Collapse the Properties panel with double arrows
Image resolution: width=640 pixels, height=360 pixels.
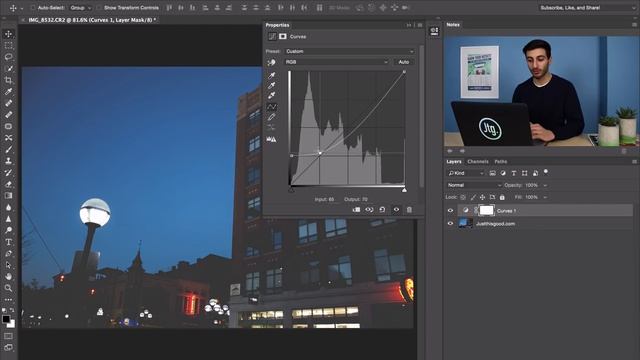409,25
